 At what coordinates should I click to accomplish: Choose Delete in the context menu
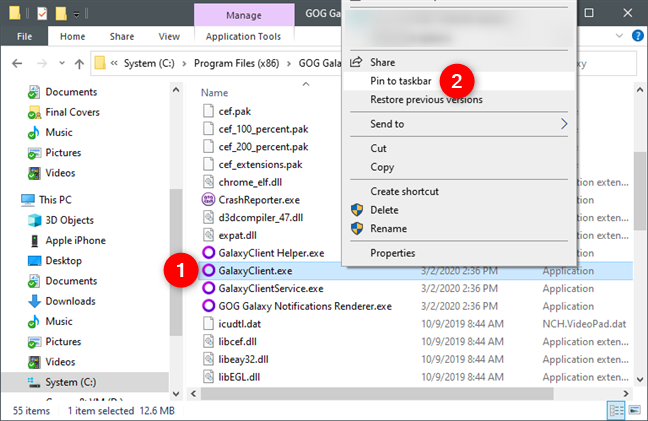pos(459,210)
